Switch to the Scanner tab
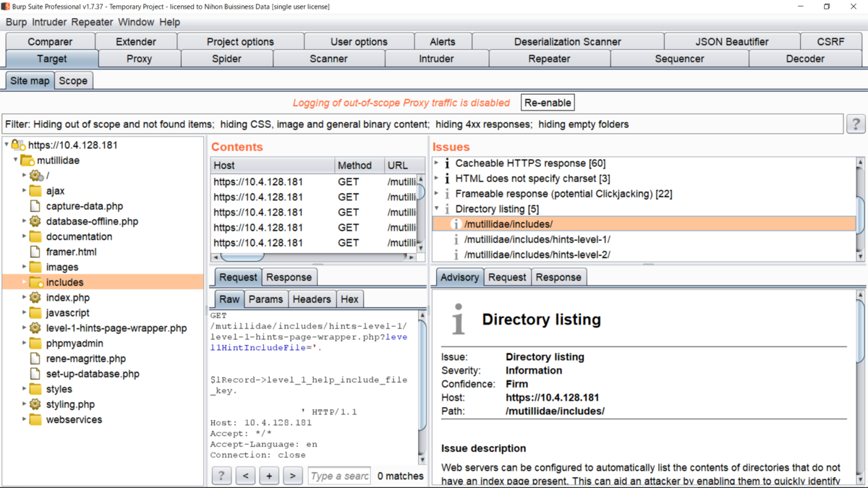Screen dimensions: 868x488 (x=329, y=59)
